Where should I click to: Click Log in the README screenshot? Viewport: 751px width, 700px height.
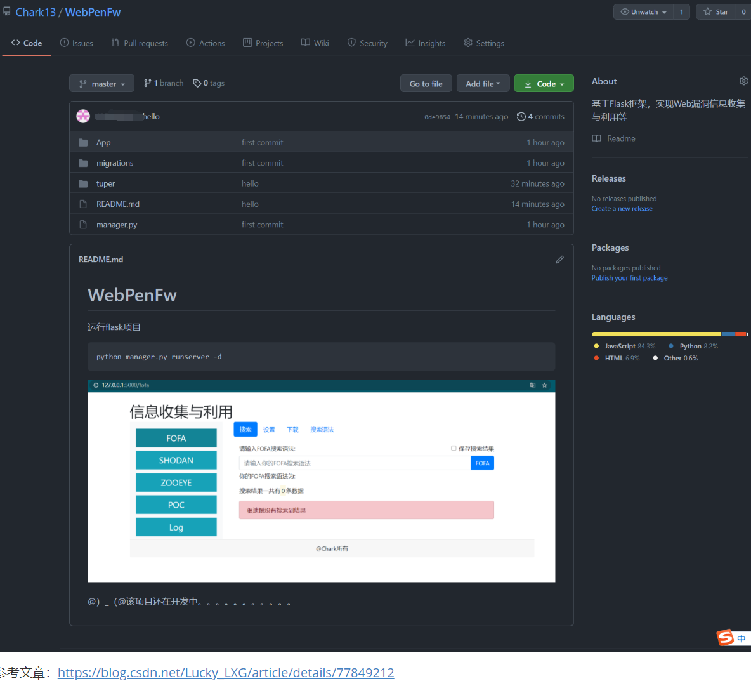pyautogui.click(x=176, y=527)
